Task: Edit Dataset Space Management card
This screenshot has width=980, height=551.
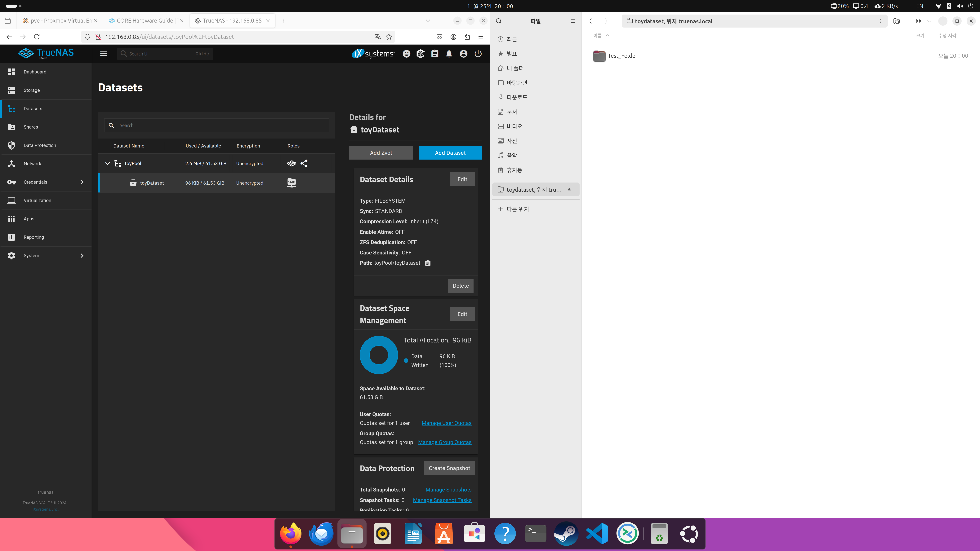Action: [462, 314]
